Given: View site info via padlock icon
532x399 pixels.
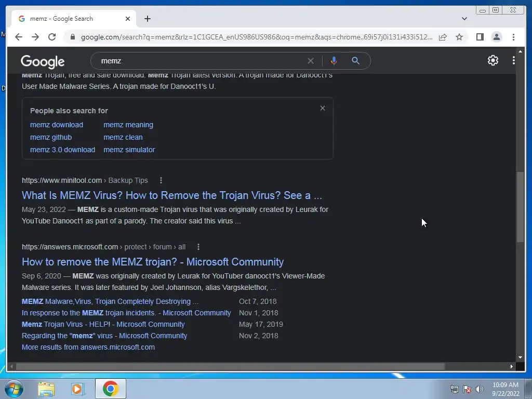Looking at the screenshot, I should tap(73, 37).
